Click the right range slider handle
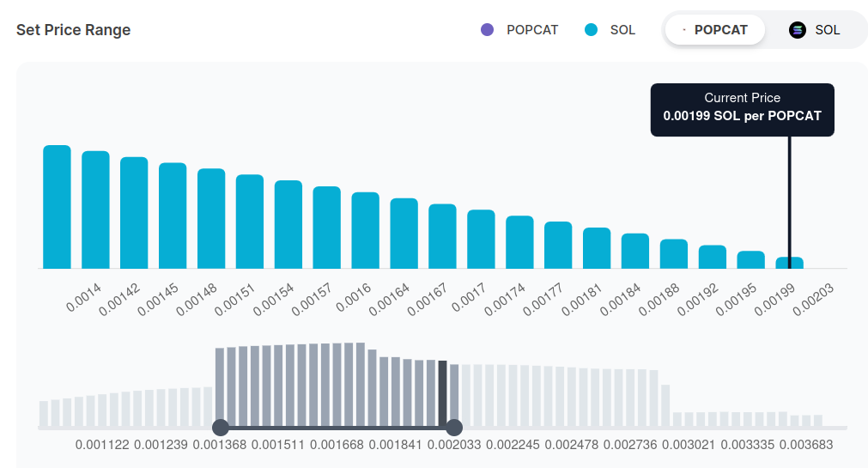The image size is (868, 468). click(454, 427)
